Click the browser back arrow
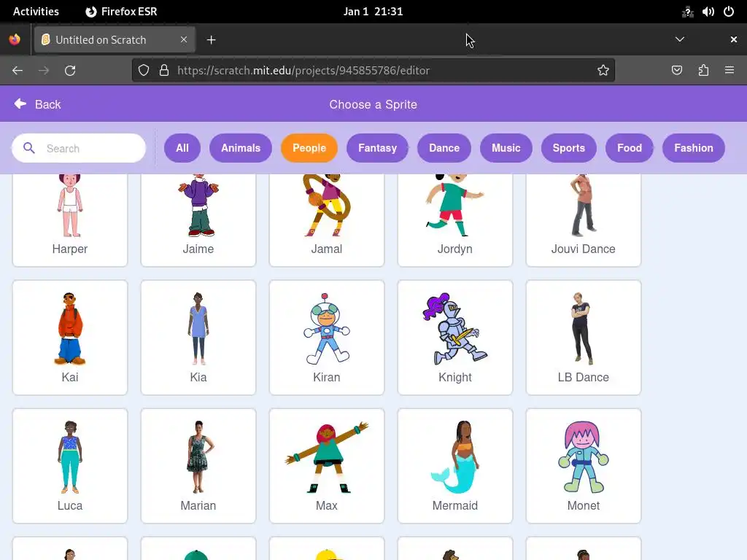 point(18,71)
